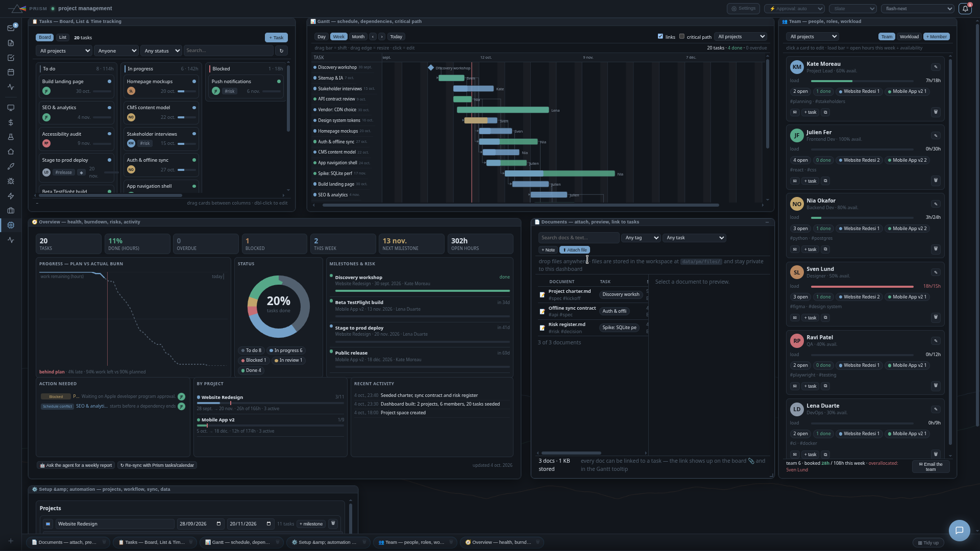Edit Kate Moreau's card with pencil icon

pos(936,67)
